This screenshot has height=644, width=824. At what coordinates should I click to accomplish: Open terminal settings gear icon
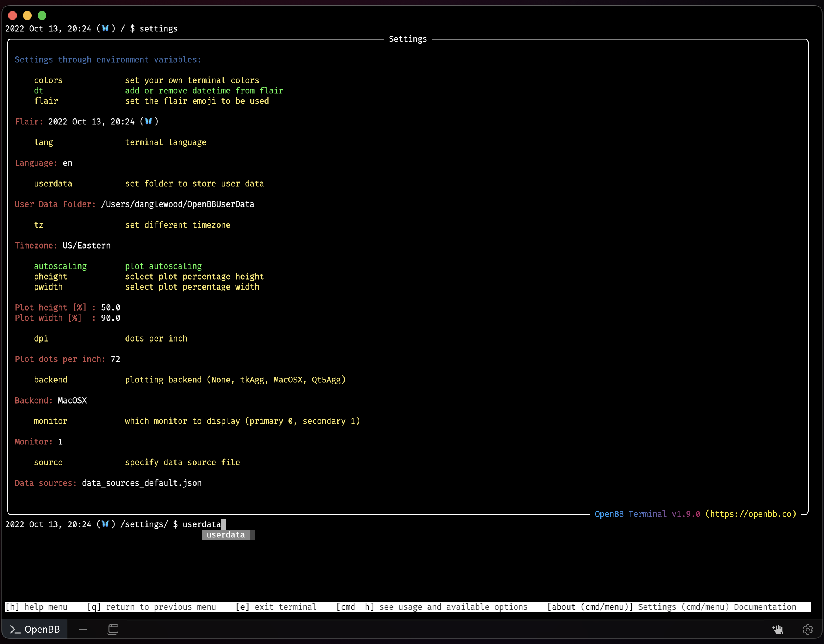point(807,629)
